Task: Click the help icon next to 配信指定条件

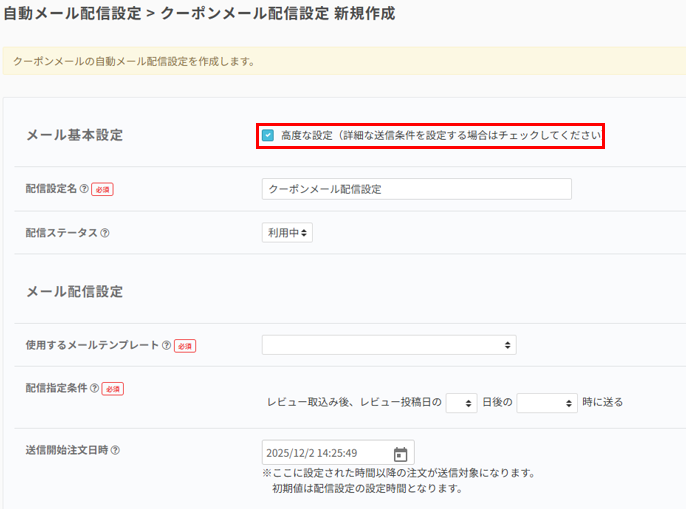Action: (x=94, y=388)
